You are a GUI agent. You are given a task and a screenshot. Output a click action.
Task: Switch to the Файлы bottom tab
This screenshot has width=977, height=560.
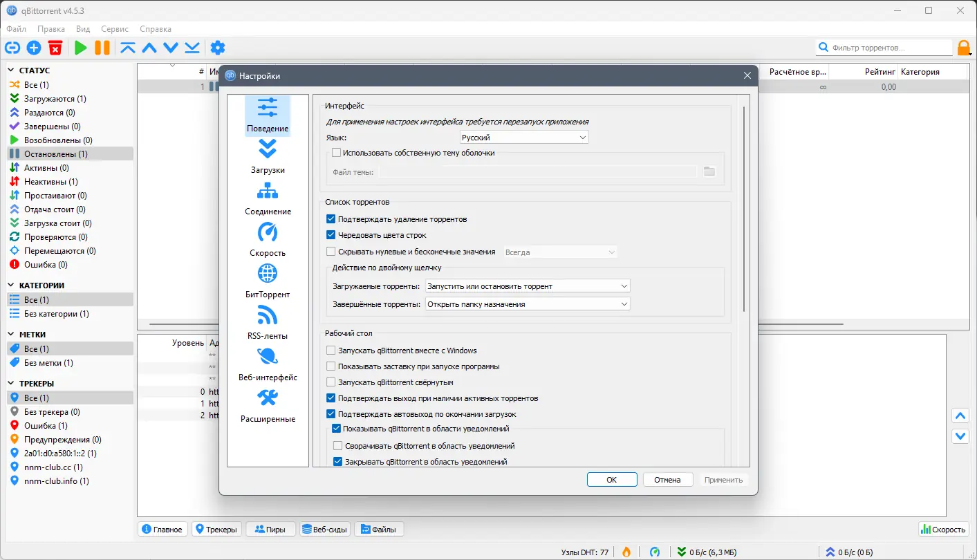click(378, 530)
